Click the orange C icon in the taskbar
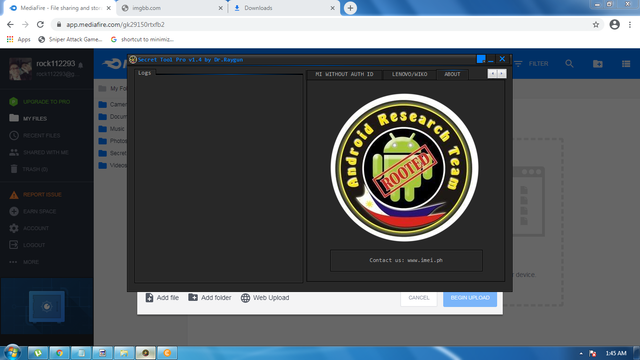The image size is (640, 360). pyautogui.click(x=167, y=353)
